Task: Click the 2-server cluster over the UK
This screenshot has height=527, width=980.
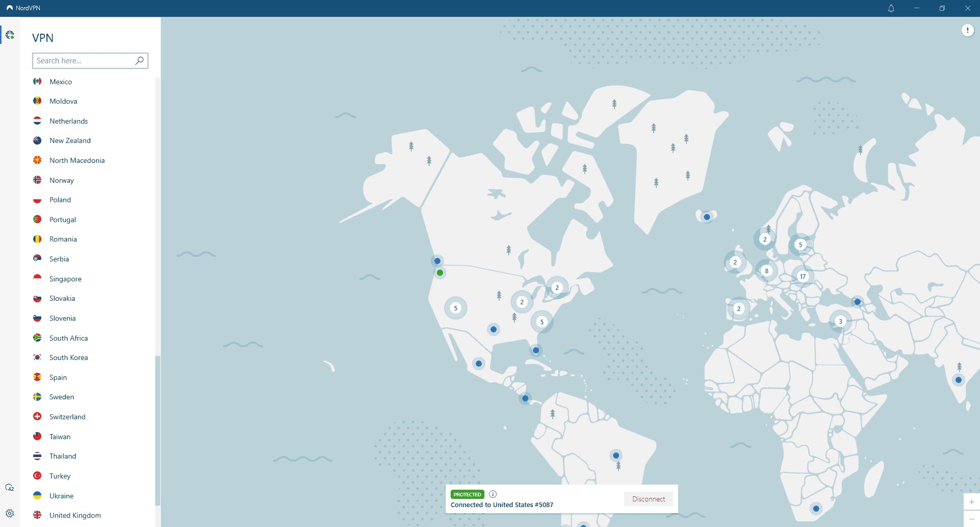Action: click(x=735, y=262)
